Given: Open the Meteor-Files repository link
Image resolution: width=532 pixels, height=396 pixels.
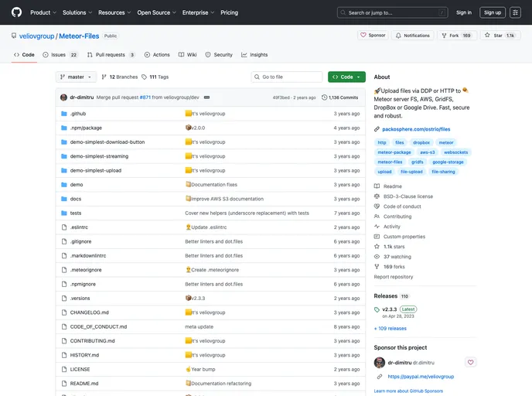Looking at the screenshot, I should click(x=79, y=36).
